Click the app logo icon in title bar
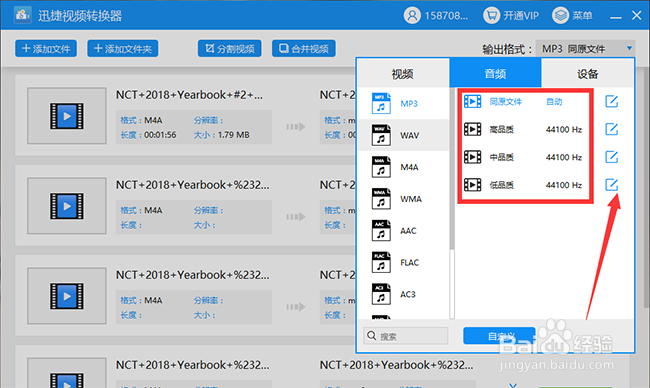The height and width of the screenshot is (388, 650). (x=22, y=15)
